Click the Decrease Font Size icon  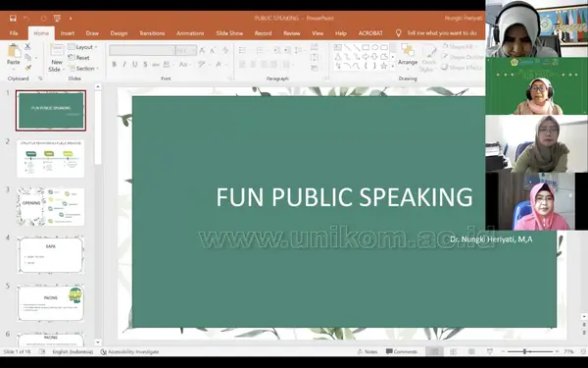pos(213,50)
